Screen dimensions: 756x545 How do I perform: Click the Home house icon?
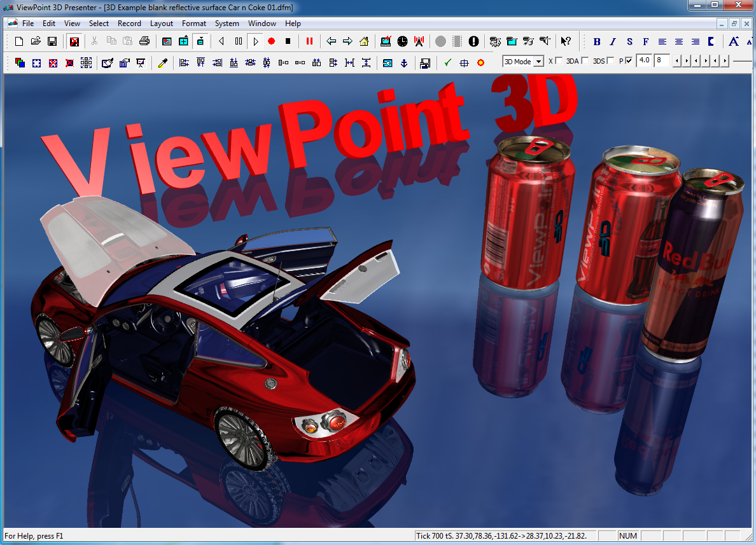364,41
